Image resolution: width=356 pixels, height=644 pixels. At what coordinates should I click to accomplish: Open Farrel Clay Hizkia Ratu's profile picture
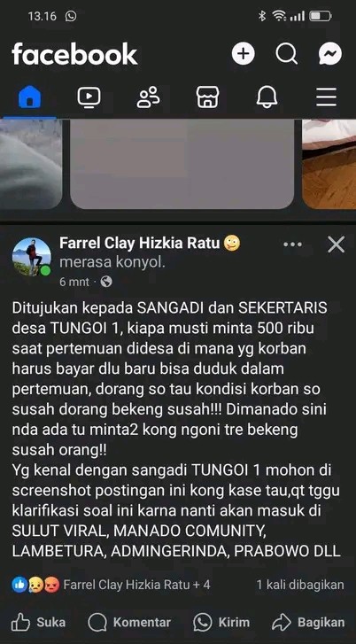coord(32,257)
